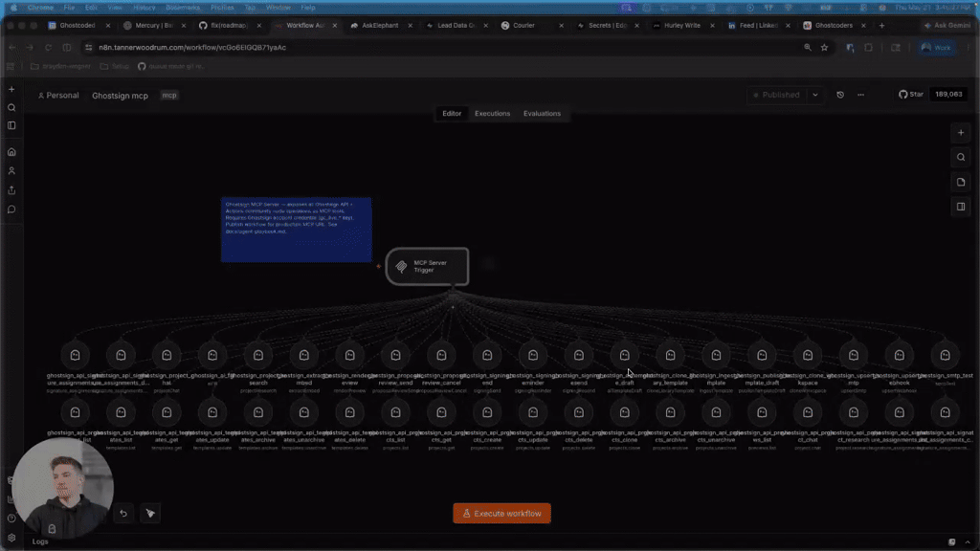Open the ghostsign_smtp_test node
This screenshot has height=551, width=980.
pyautogui.click(x=945, y=355)
